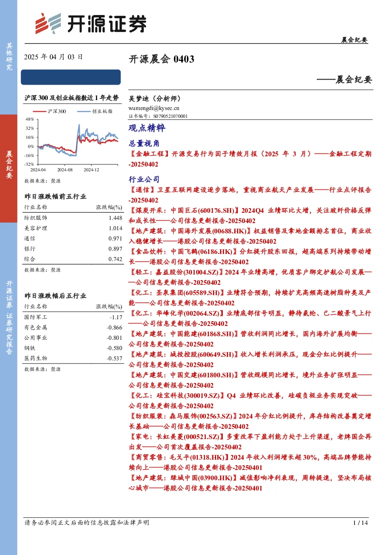The height and width of the screenshot is (555, 392).
Task: Open the 中国能建(601868.SH) report link
Action: [250, 339]
